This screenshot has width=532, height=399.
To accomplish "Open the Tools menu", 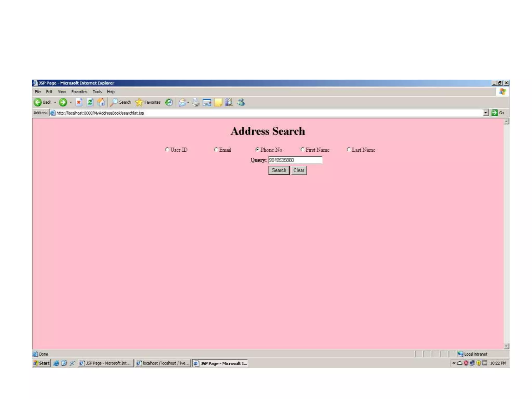I will [x=97, y=92].
